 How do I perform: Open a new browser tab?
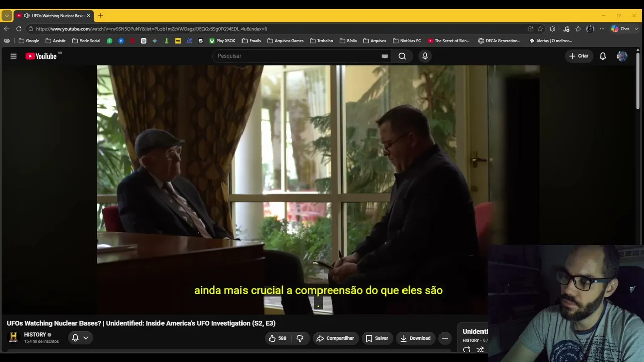click(x=100, y=16)
